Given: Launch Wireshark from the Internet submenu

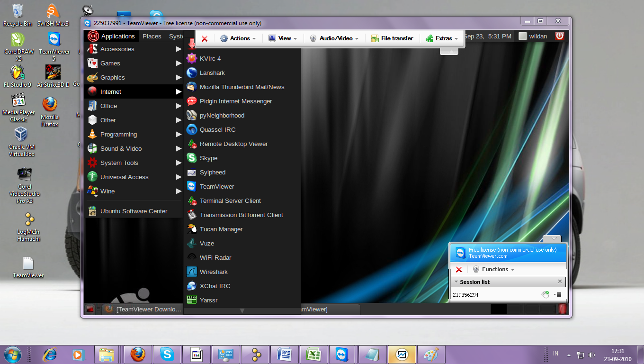Looking at the screenshot, I should (242, 272).
